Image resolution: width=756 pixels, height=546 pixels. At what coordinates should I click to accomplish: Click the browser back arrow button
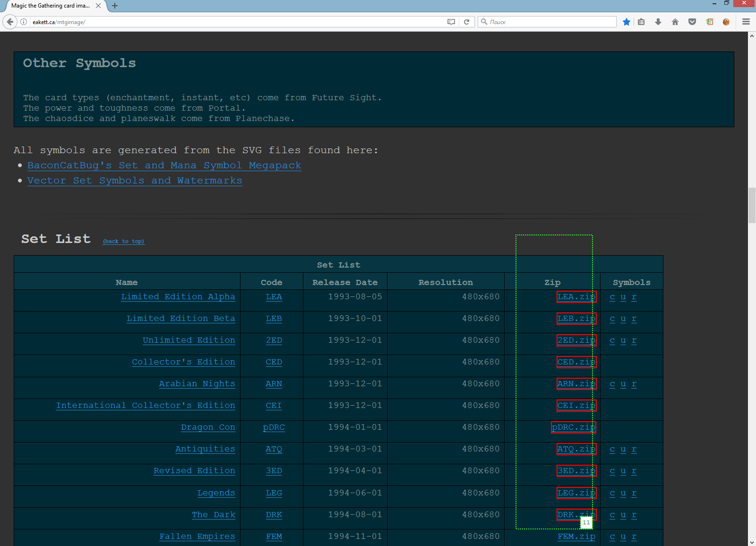coord(10,22)
